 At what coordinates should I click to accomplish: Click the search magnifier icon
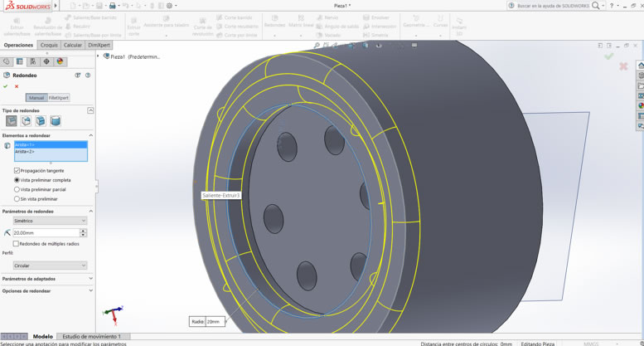pyautogui.click(x=596, y=6)
